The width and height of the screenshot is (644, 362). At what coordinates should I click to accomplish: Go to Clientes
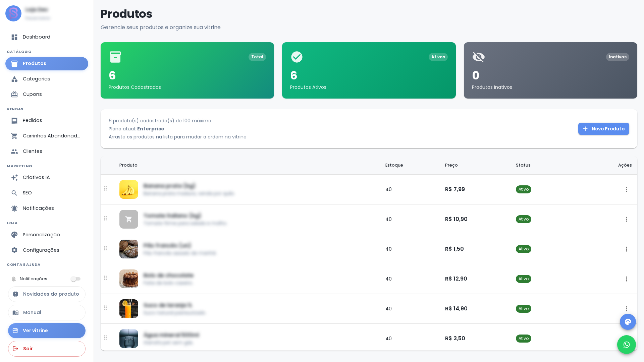pos(47,152)
